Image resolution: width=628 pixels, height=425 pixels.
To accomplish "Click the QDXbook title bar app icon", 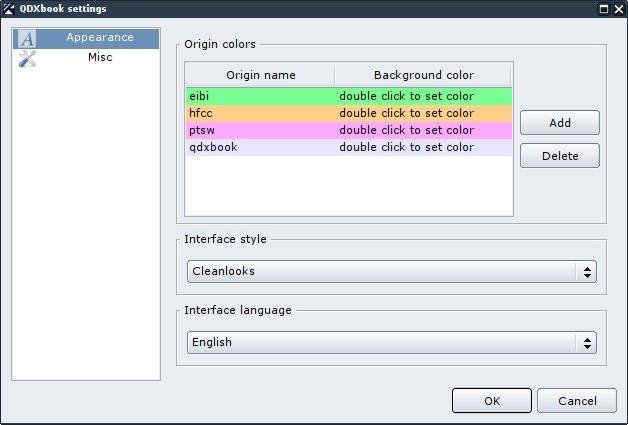I will (9, 8).
